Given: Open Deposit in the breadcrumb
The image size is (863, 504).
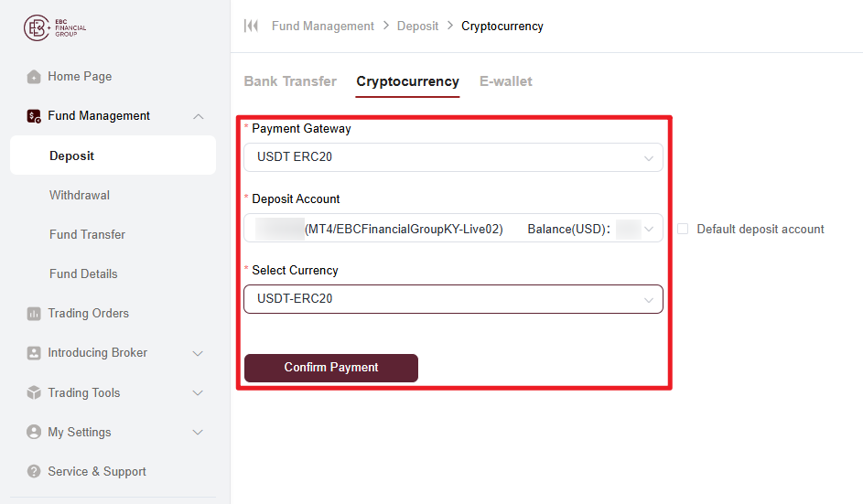Looking at the screenshot, I should point(417,26).
